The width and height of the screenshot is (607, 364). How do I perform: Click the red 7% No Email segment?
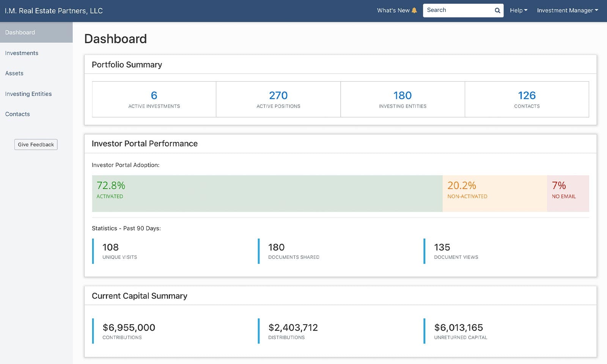pos(568,193)
